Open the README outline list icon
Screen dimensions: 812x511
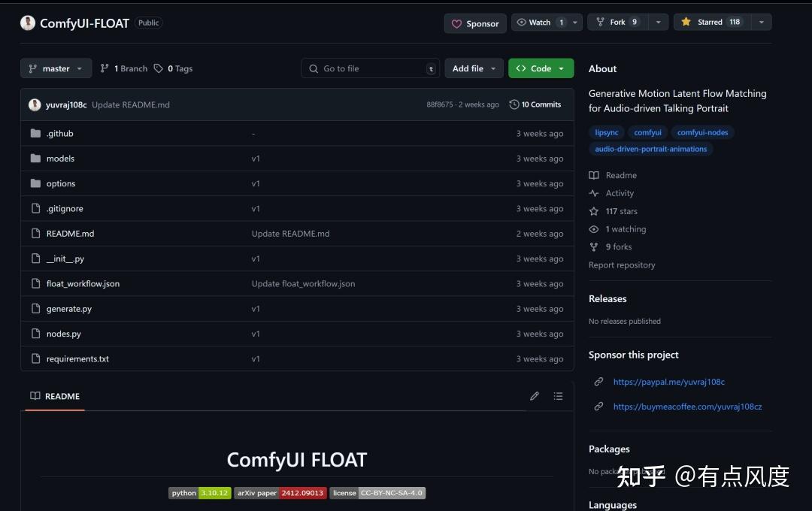(x=558, y=396)
